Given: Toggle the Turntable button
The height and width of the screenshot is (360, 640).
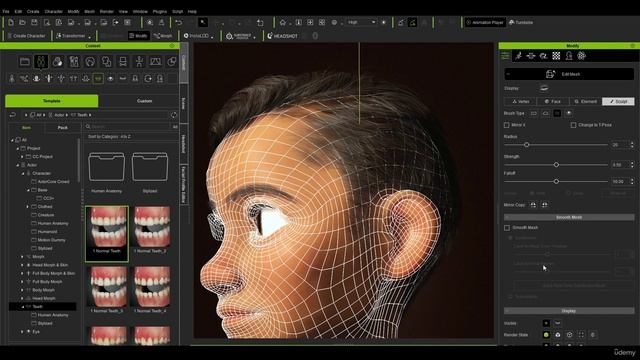Looking at the screenshot, I should 521,22.
